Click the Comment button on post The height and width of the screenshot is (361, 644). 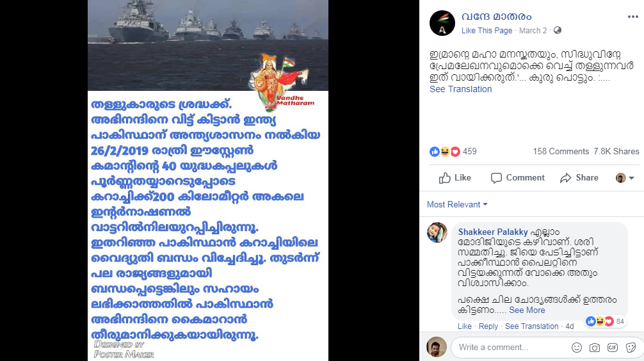517,178
